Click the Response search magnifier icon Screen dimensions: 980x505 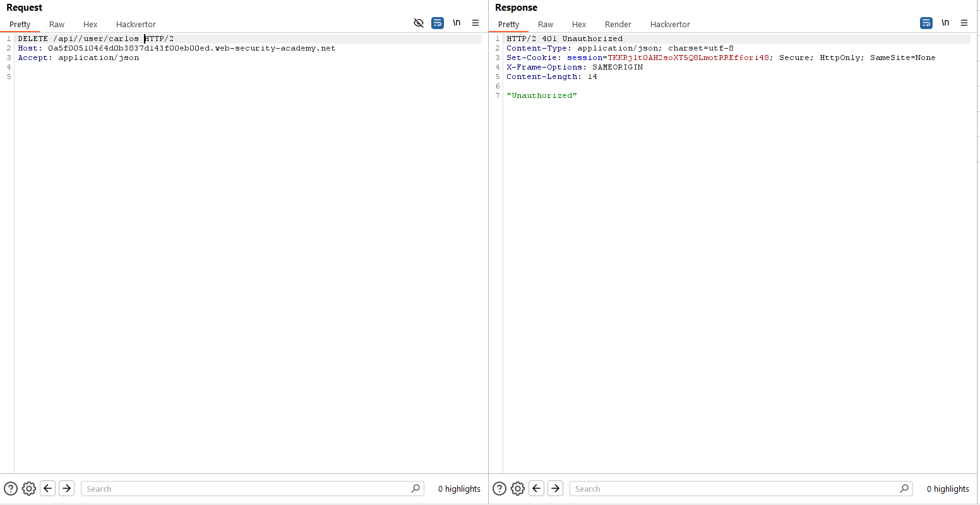click(x=904, y=489)
